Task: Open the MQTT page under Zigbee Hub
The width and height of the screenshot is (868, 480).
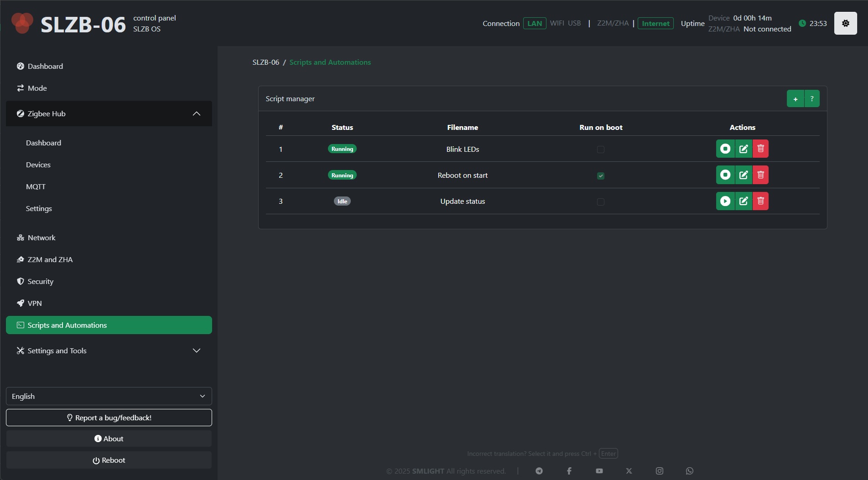Action: pos(36,186)
